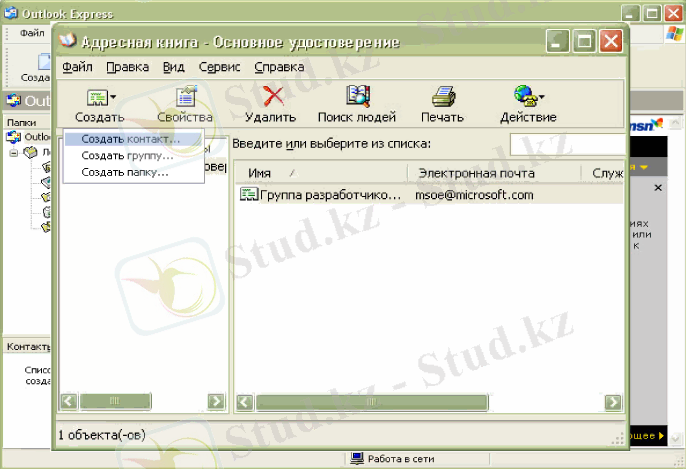Viewport: 686px width, 469px height.
Task: Collapse the folder tree node in Outlook Express
Action: 14,152
